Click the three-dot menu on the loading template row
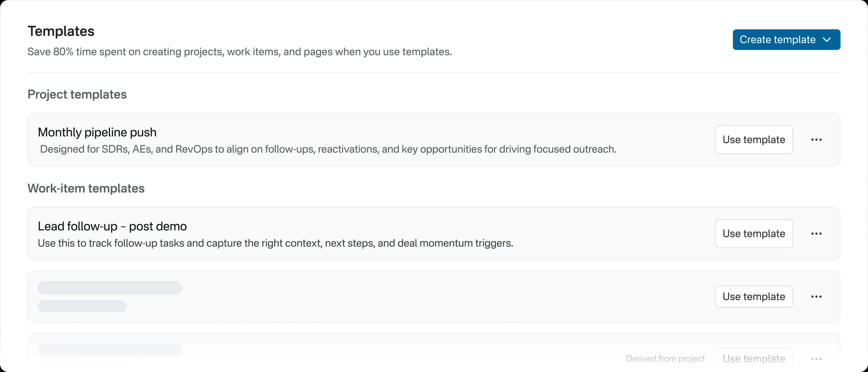Image resolution: width=868 pixels, height=372 pixels. pos(816,296)
